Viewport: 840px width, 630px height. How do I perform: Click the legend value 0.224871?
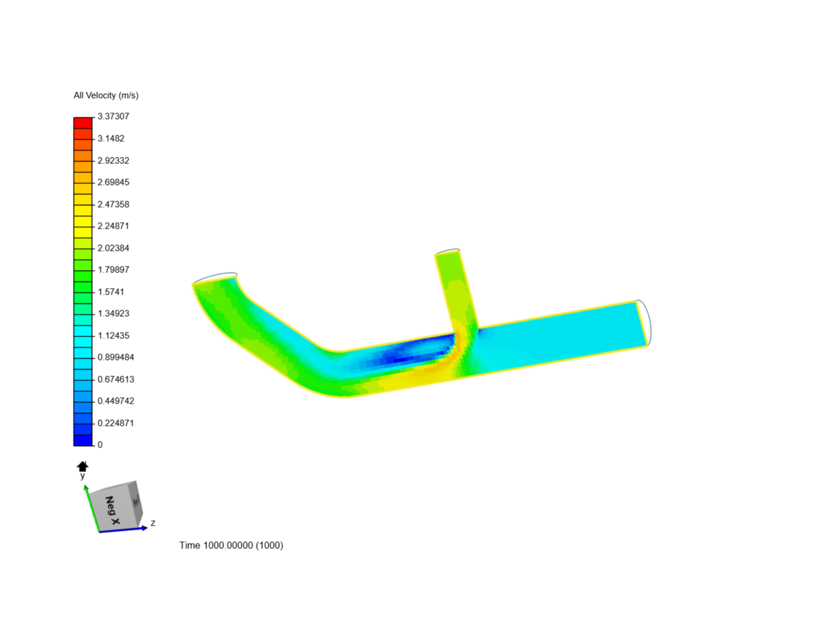coord(116,423)
